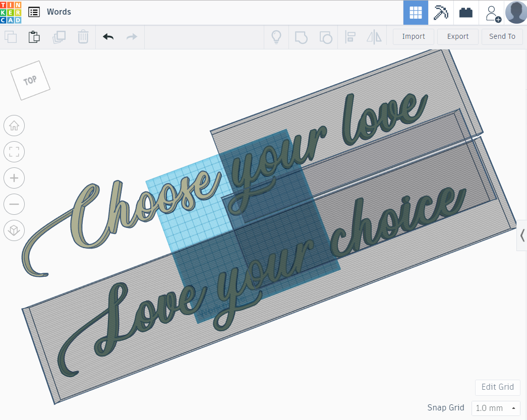Click the Delete trash icon
Image resolution: width=527 pixels, height=420 pixels.
pyautogui.click(x=83, y=37)
